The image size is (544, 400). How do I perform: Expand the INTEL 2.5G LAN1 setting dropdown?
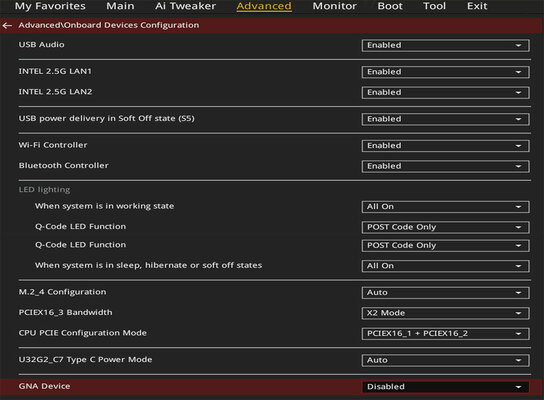445,72
